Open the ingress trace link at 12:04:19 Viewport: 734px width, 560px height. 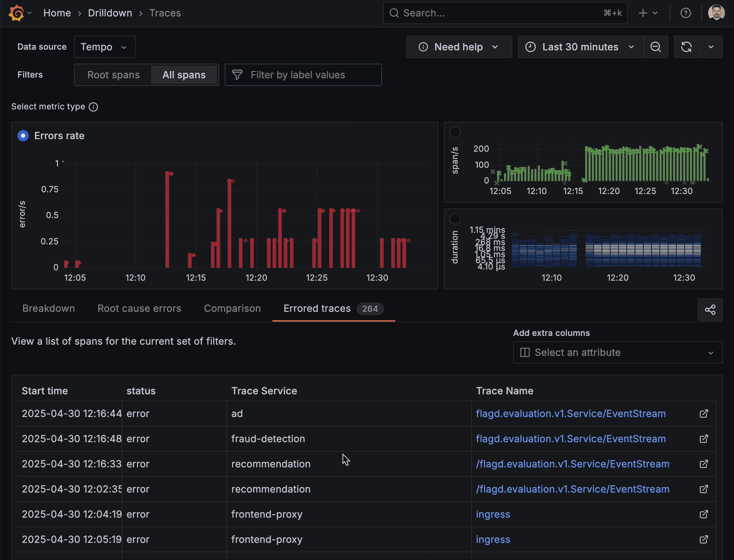(x=493, y=515)
